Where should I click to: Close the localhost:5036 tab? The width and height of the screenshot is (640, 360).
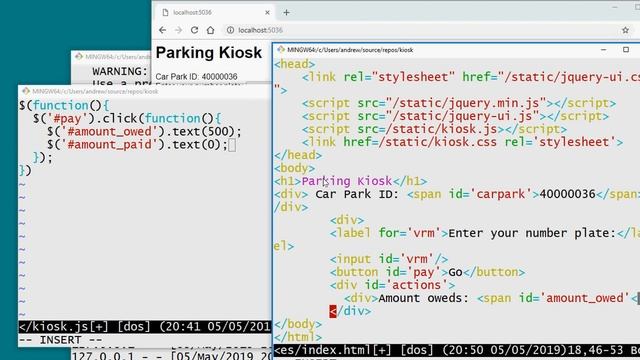pyautogui.click(x=267, y=13)
